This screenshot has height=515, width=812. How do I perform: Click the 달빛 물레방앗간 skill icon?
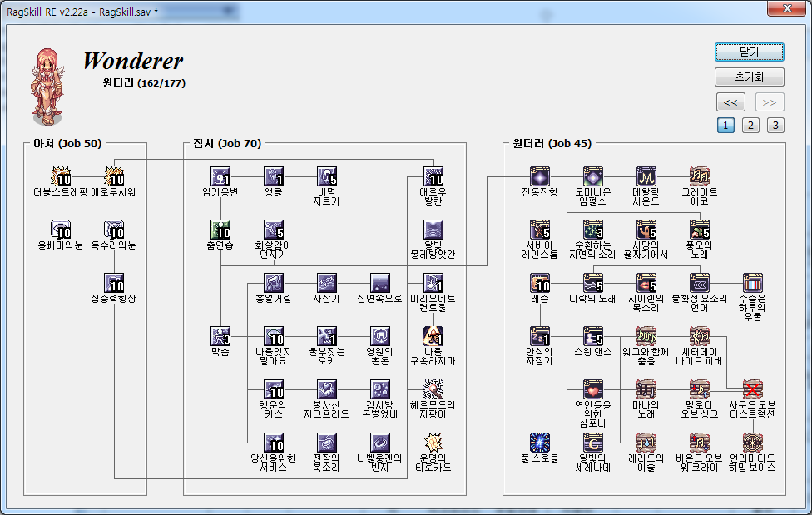tap(433, 230)
